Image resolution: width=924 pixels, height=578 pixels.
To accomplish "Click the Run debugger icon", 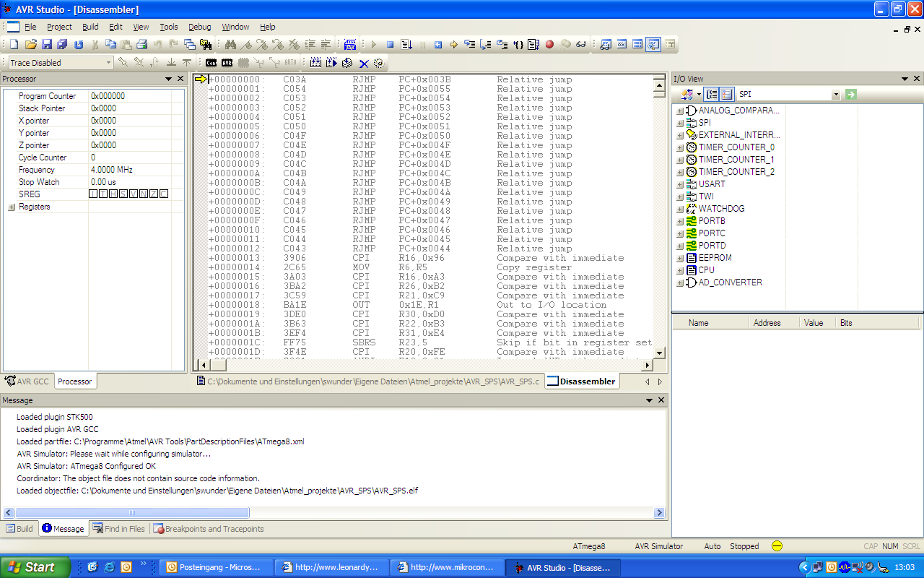I will 406,44.
